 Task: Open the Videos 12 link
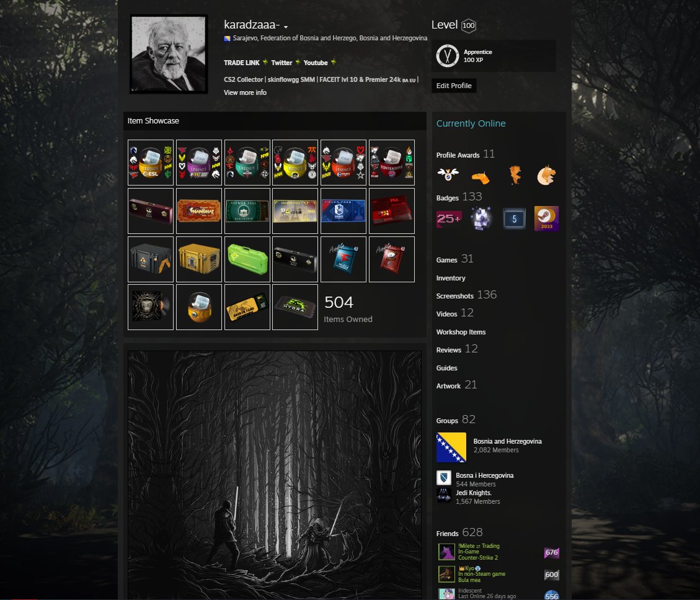454,313
